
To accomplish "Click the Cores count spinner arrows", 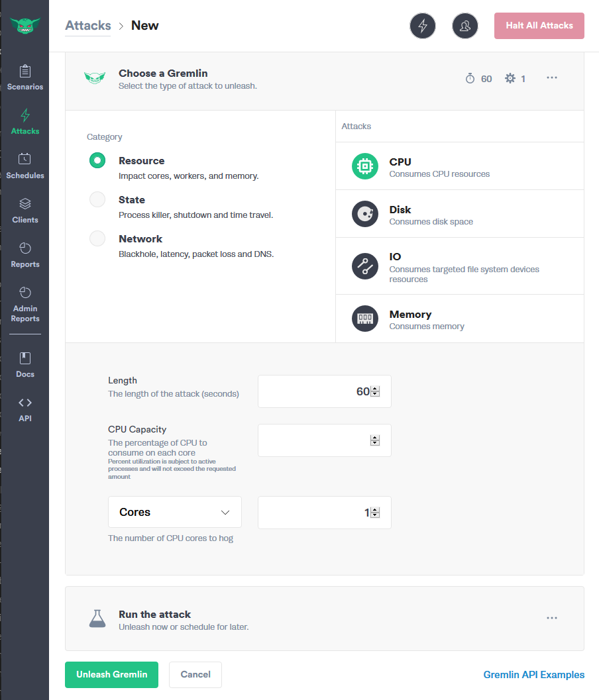I will coord(375,513).
